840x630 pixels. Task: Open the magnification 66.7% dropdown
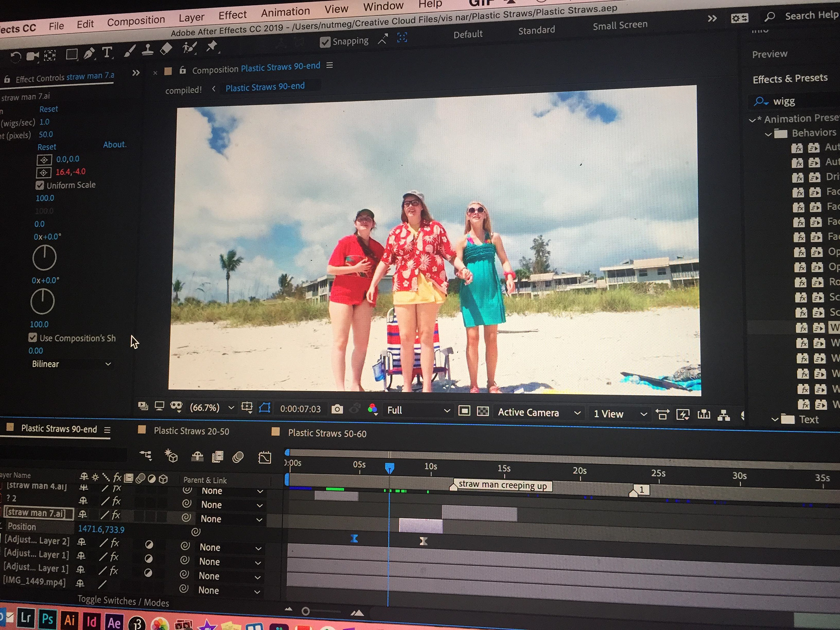(x=212, y=408)
